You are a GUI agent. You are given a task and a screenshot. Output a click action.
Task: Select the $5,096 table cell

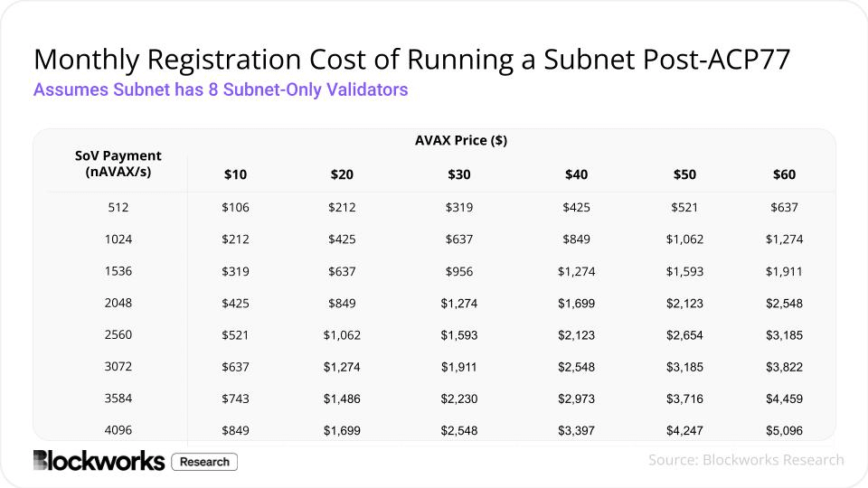[785, 430]
